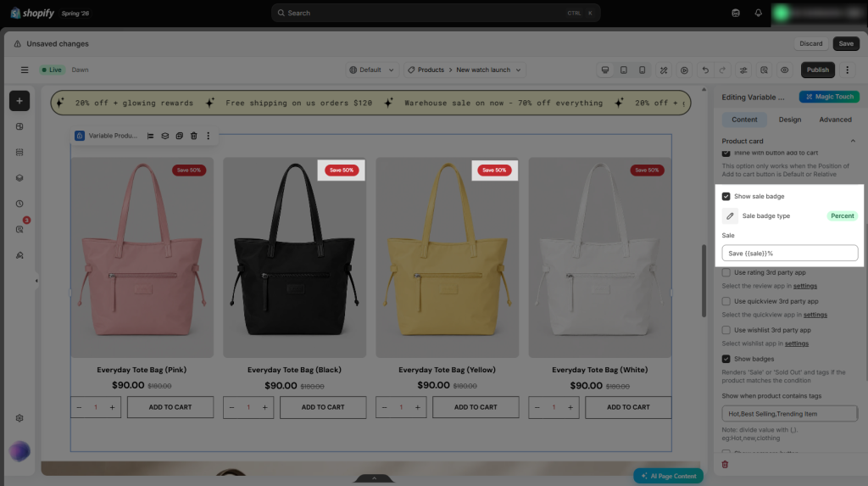Uncheck Show badges
Viewport: 868px width, 486px height.
pos(726,359)
